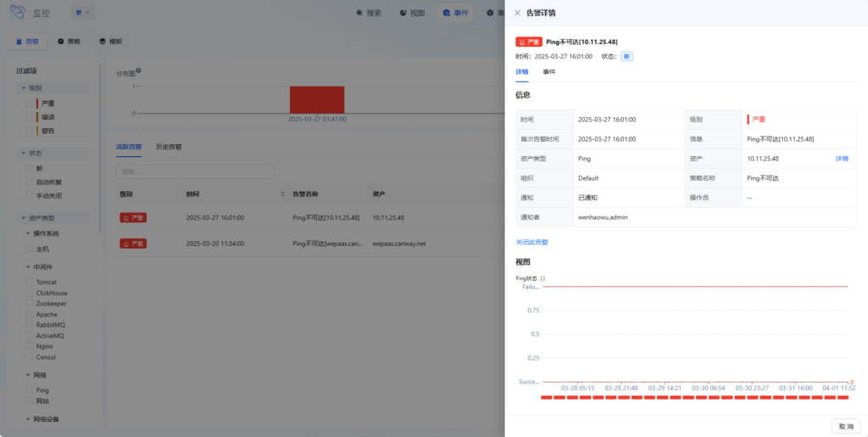Select the Ping network checkbox

click(29, 390)
